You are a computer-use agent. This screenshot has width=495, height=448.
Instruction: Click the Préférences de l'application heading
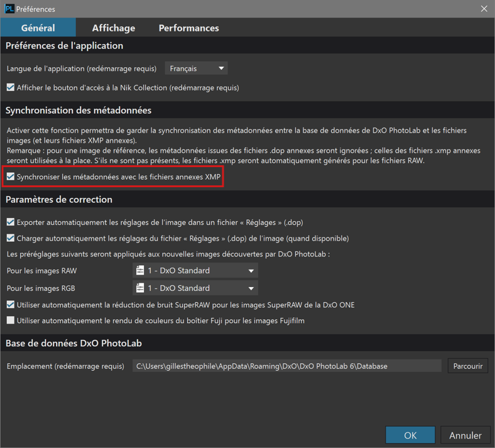point(65,46)
